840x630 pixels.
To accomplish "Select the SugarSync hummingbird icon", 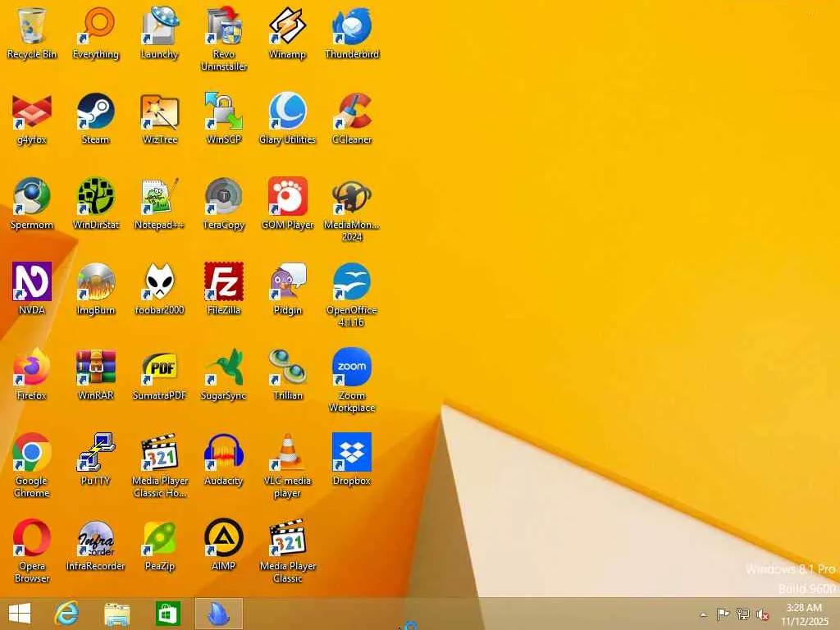I will (x=224, y=374).
